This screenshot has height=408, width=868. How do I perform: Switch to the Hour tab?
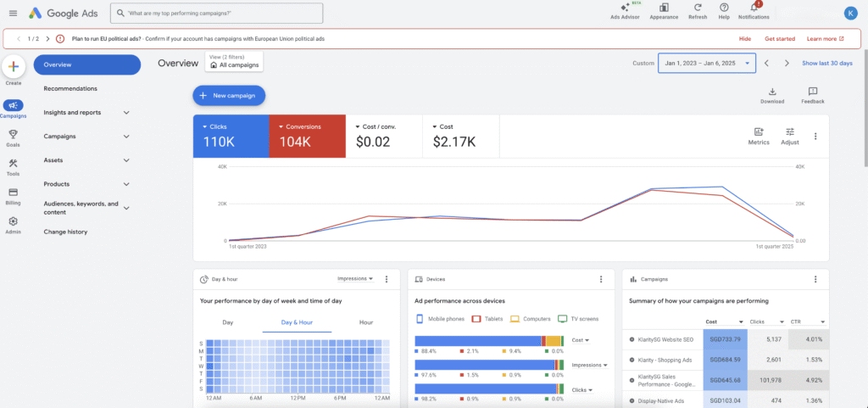click(x=366, y=322)
